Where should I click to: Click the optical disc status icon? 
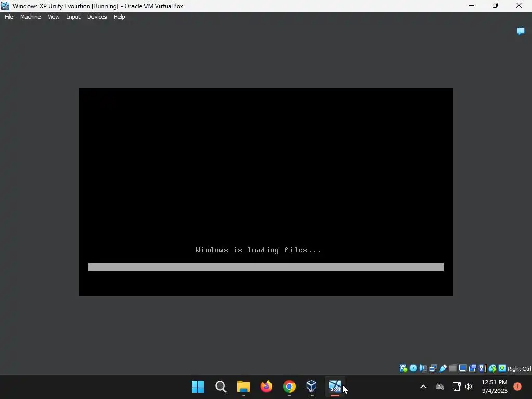click(413, 368)
